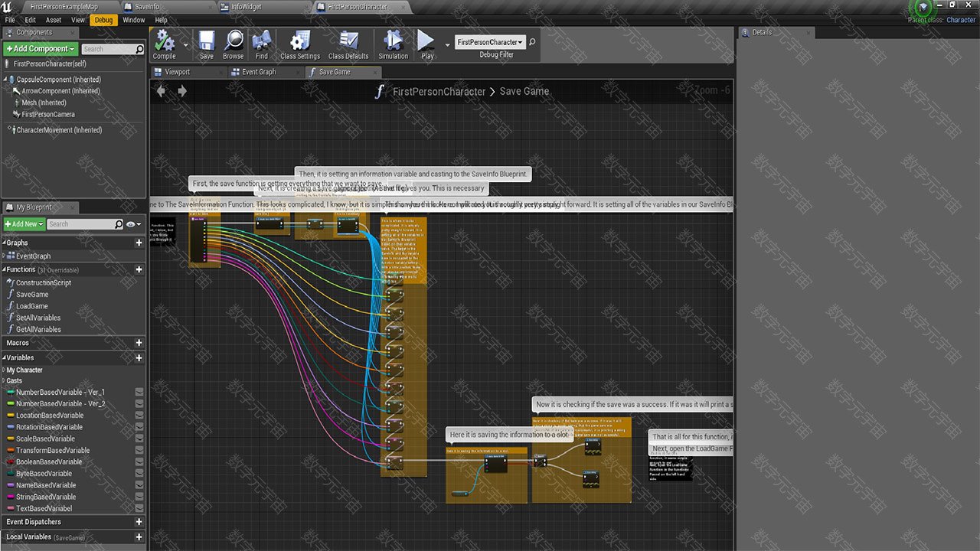This screenshot has width=980, height=551.
Task: Select CharacterMovement (Inherited) component
Action: tap(59, 130)
